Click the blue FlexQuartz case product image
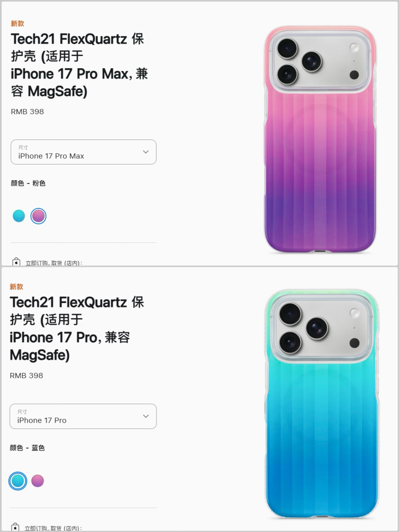The image size is (399, 532). pos(322,404)
